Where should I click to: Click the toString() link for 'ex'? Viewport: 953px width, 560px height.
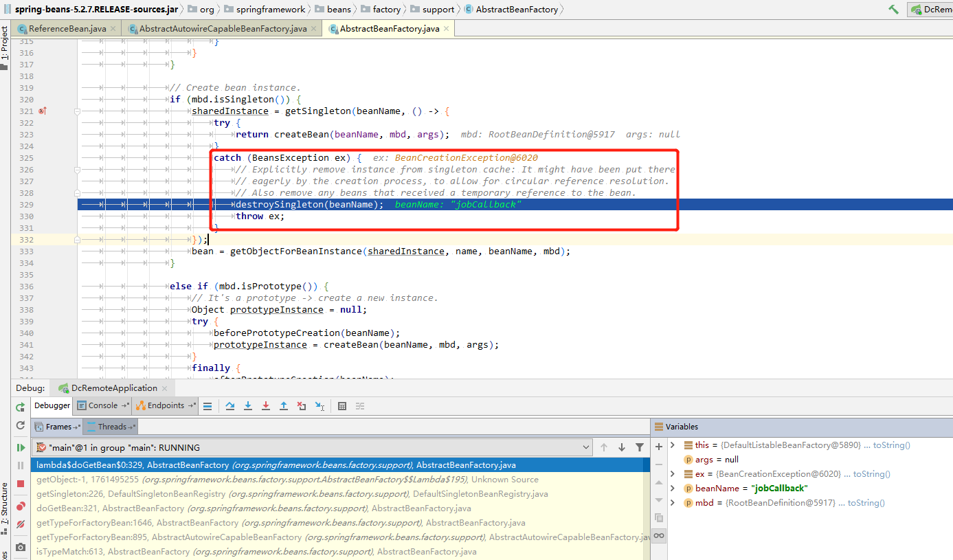[872, 474]
